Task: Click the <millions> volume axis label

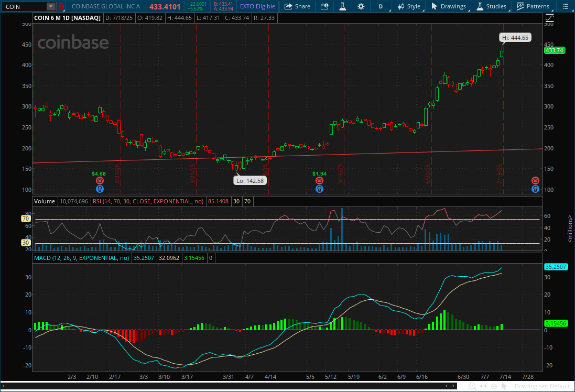Action: tap(570, 228)
